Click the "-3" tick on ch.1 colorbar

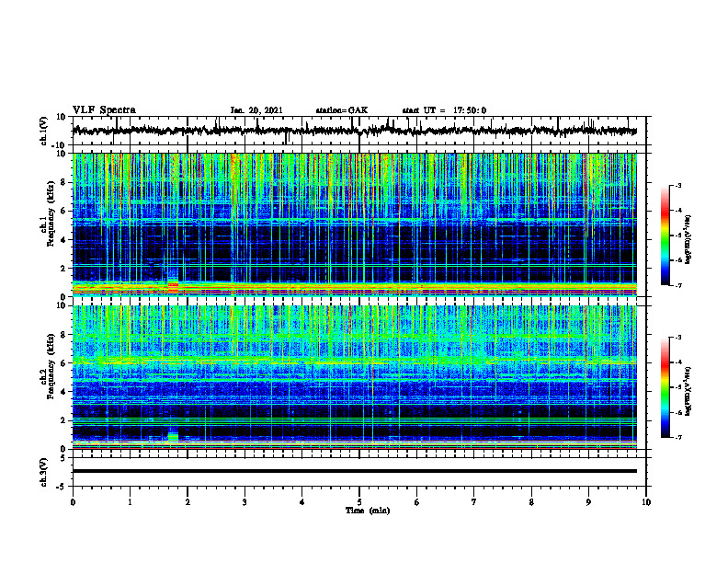point(677,186)
